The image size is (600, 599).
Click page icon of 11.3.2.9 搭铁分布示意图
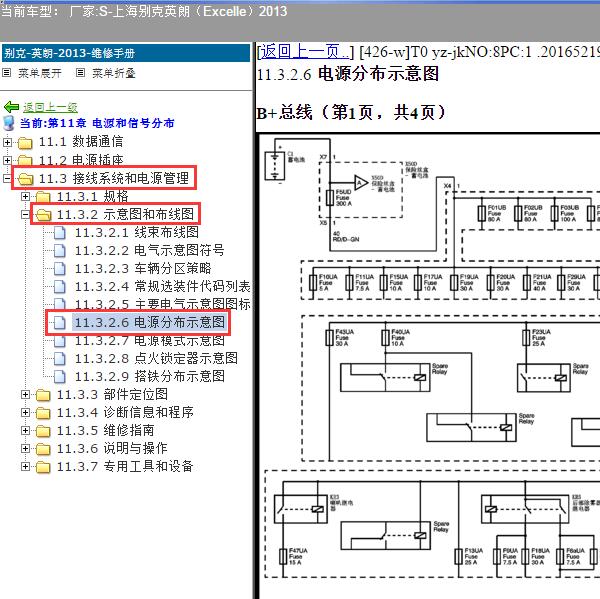click(60, 377)
